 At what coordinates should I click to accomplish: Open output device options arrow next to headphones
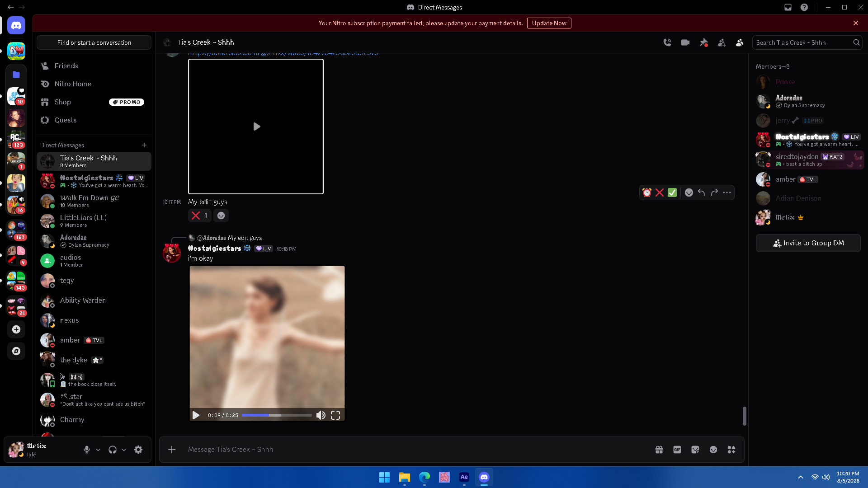tap(124, 450)
